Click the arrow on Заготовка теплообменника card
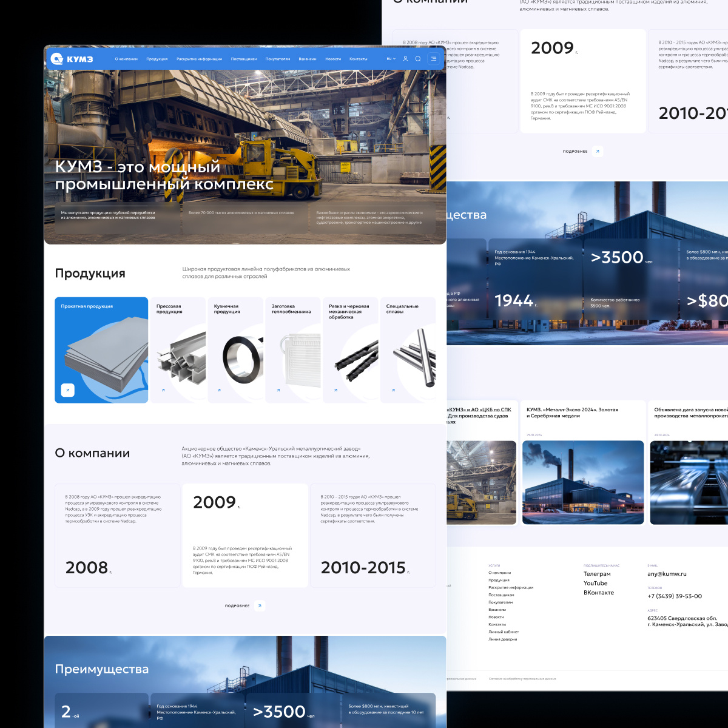The image size is (728, 728). click(278, 390)
